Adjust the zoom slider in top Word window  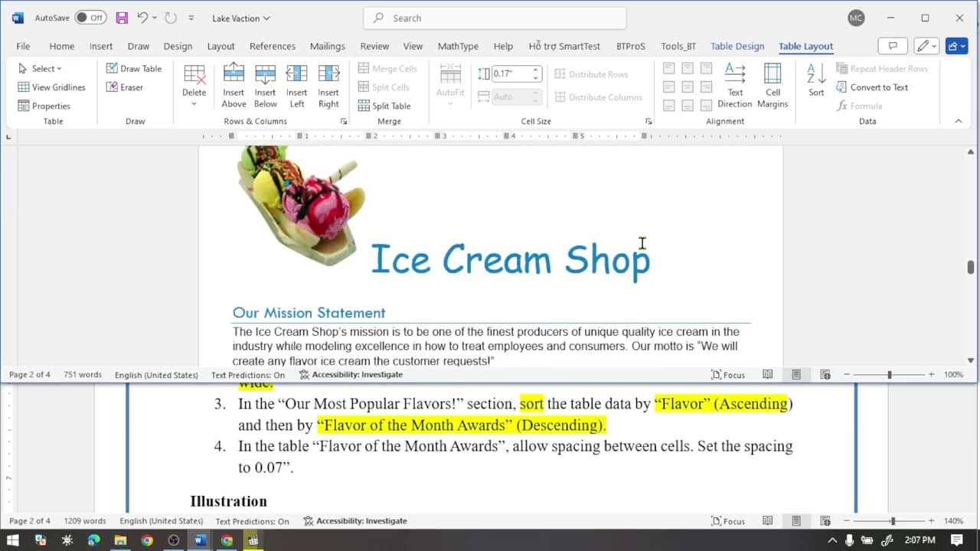coord(889,374)
